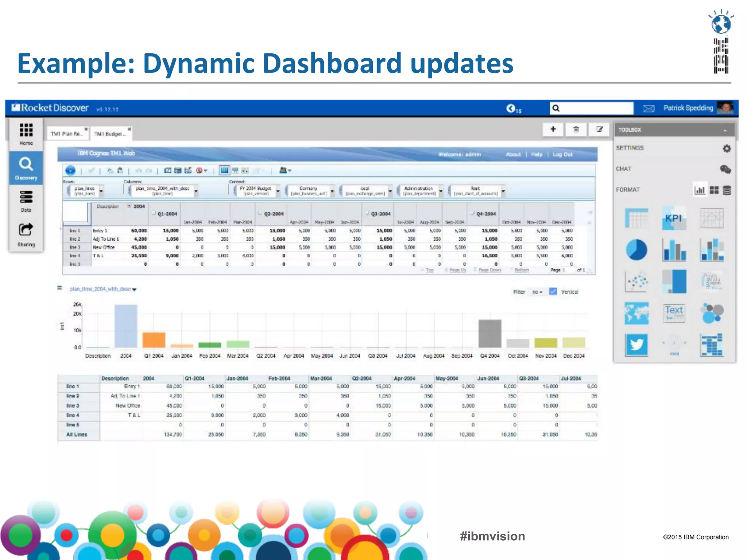This screenshot has height=560, width=747.
Task: Select the chart format icon
Action: (x=700, y=190)
